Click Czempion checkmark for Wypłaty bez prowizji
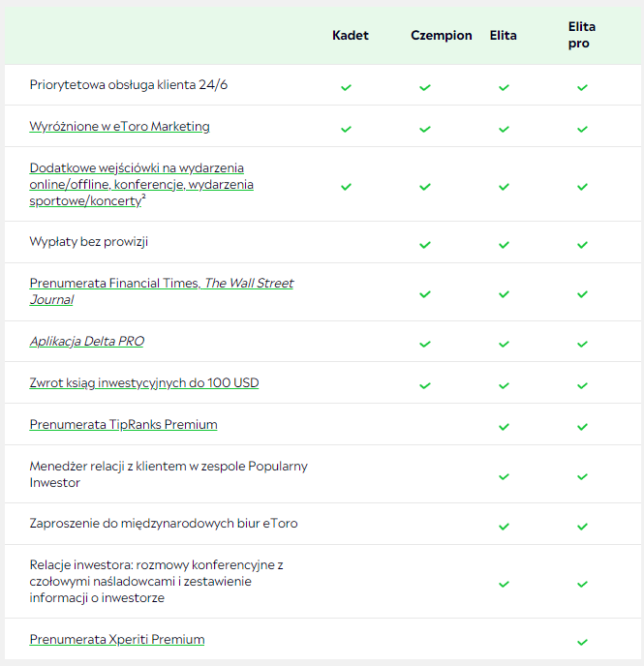644x666 pixels. 424,244
